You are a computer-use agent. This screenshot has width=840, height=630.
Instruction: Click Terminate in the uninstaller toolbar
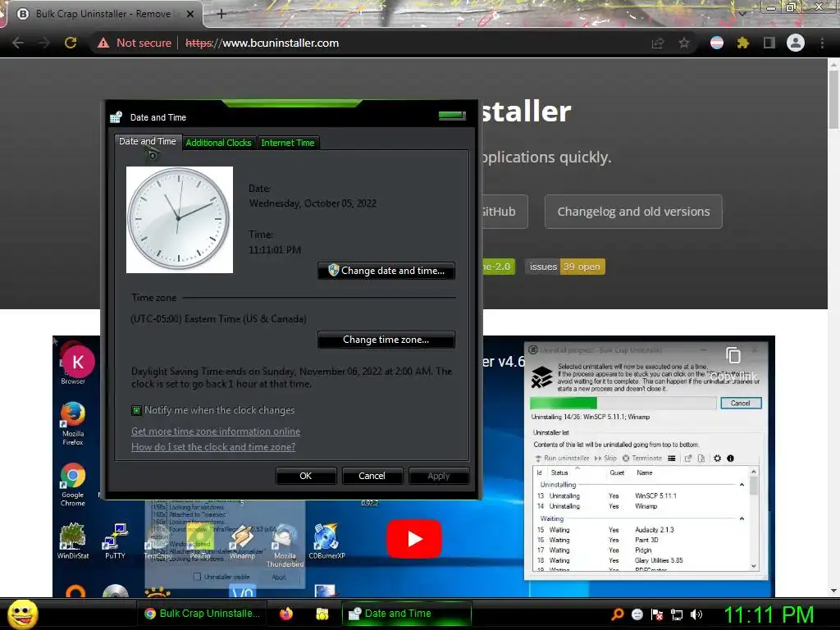[642, 458]
